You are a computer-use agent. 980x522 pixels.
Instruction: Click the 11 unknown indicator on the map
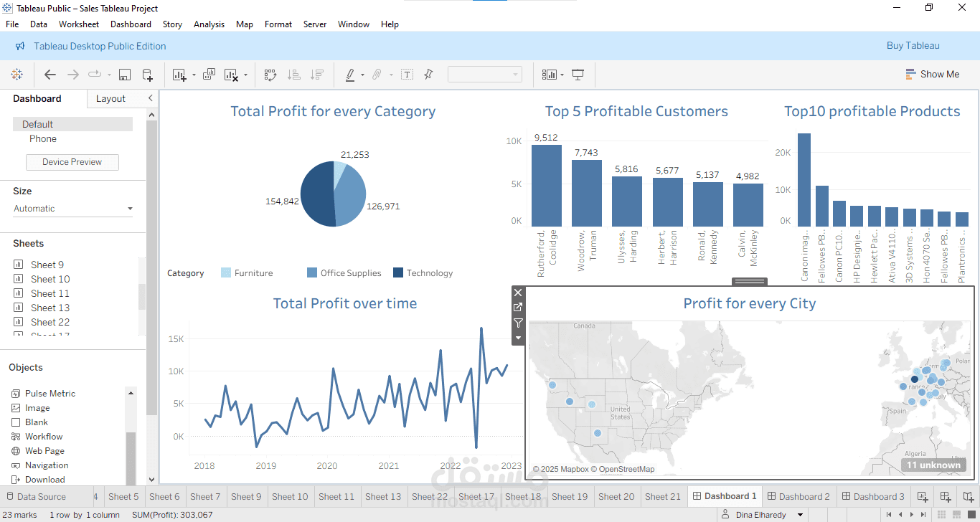click(933, 465)
